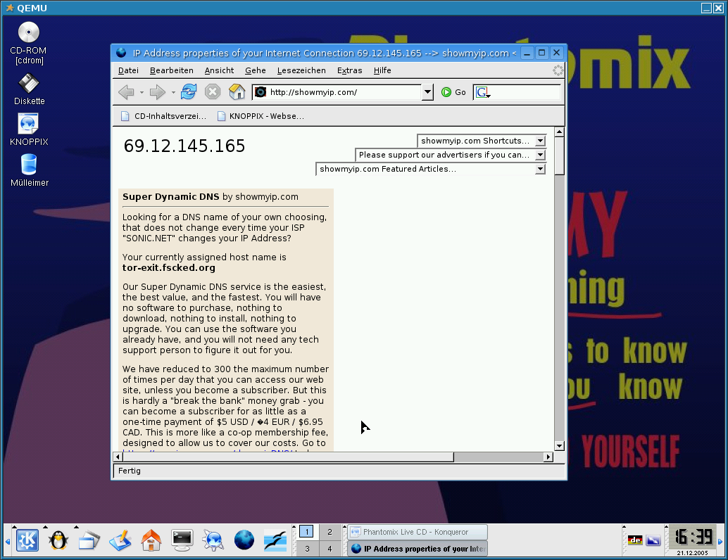Switch to virtual desktop 2

329,532
